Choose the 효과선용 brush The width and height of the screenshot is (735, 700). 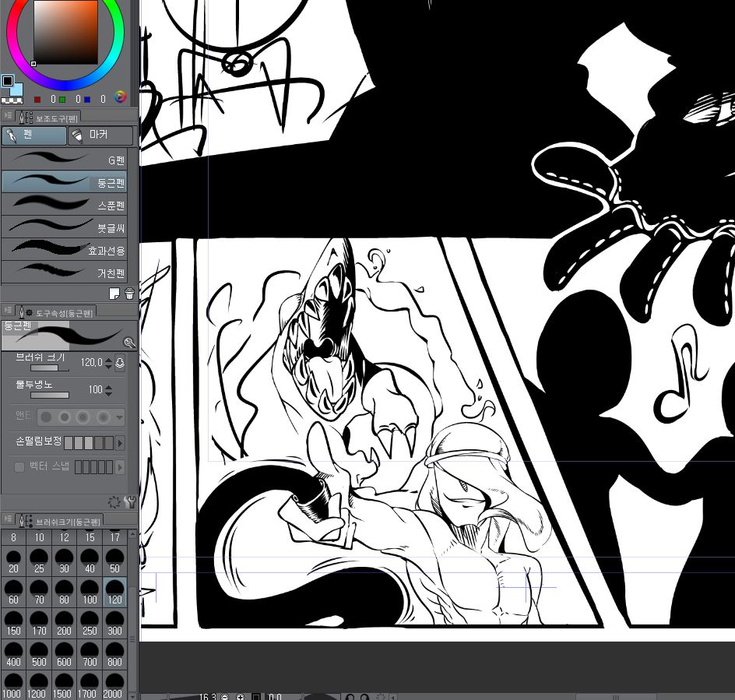(x=65, y=249)
